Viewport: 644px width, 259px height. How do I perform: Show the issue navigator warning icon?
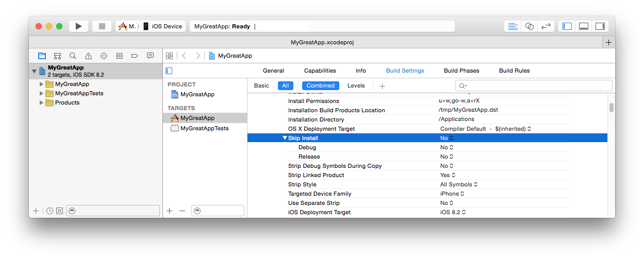[88, 56]
